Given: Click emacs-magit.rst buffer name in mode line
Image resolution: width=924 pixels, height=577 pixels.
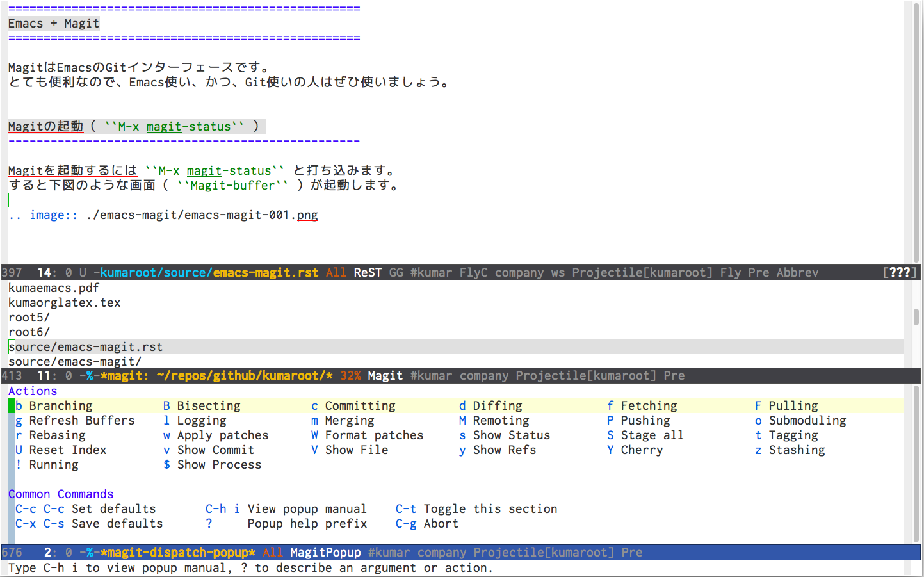Looking at the screenshot, I should 266,272.
